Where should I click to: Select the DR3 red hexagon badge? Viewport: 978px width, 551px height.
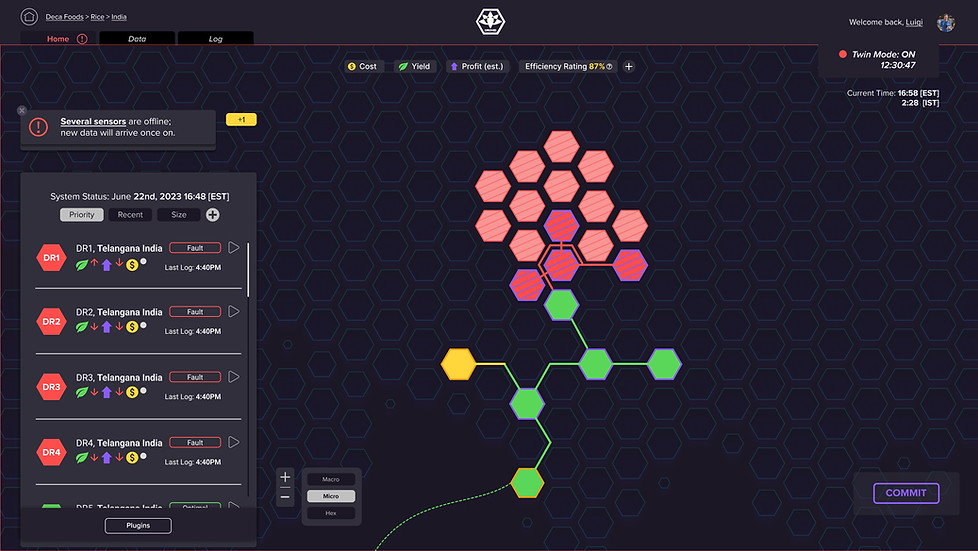coord(51,387)
